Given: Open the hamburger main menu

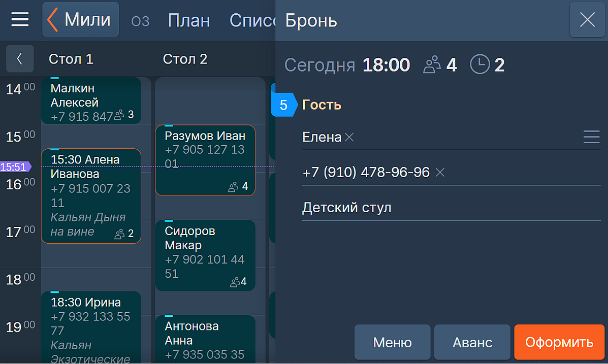Looking at the screenshot, I should click(x=20, y=20).
